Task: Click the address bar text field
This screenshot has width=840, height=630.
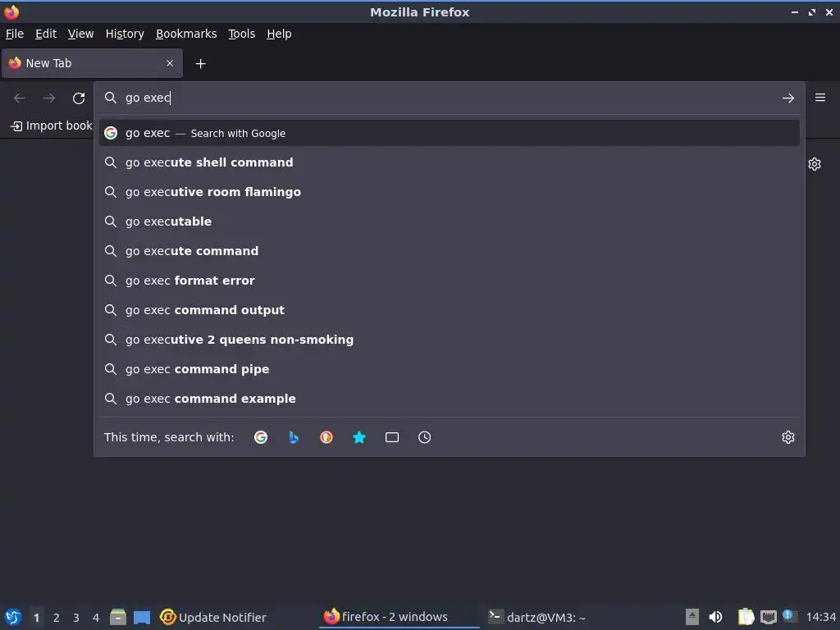Action: coord(449,98)
